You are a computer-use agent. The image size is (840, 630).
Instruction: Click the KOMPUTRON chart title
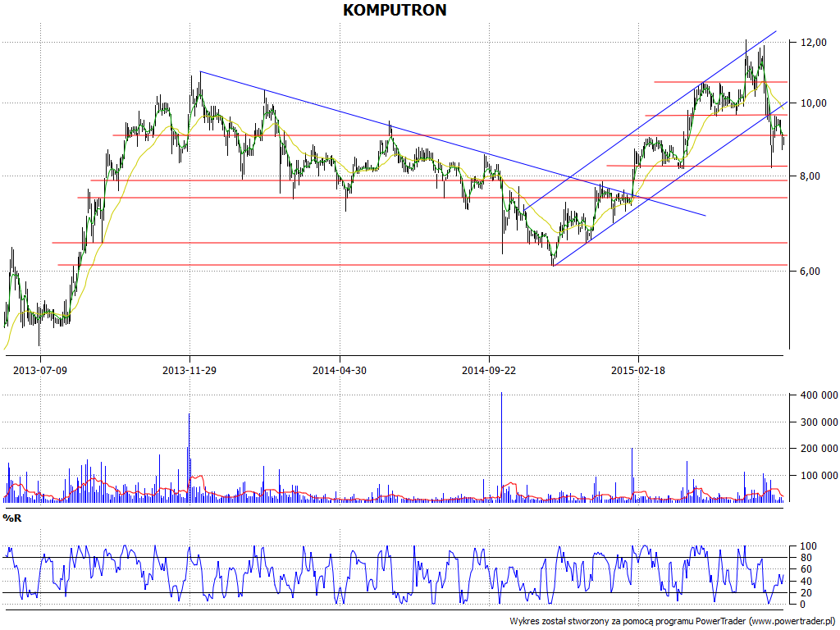coord(395,10)
